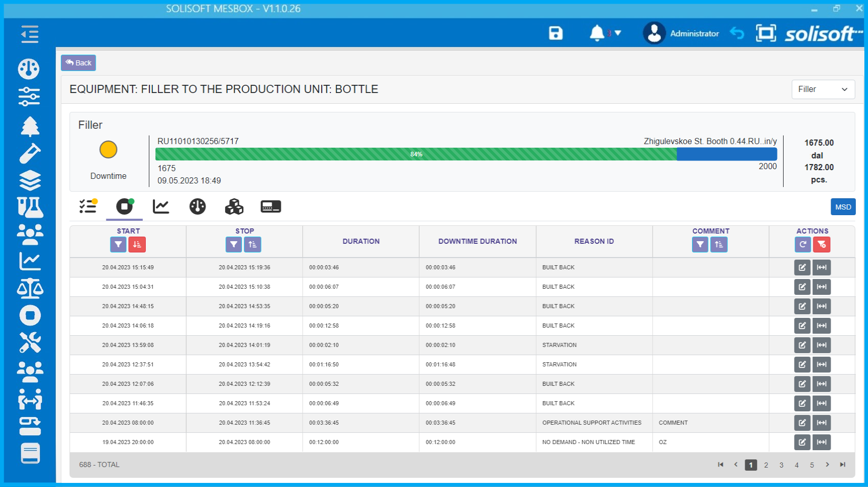This screenshot has height=487, width=868.
Task: Open the people-arrows sidebar icon
Action: 30,399
